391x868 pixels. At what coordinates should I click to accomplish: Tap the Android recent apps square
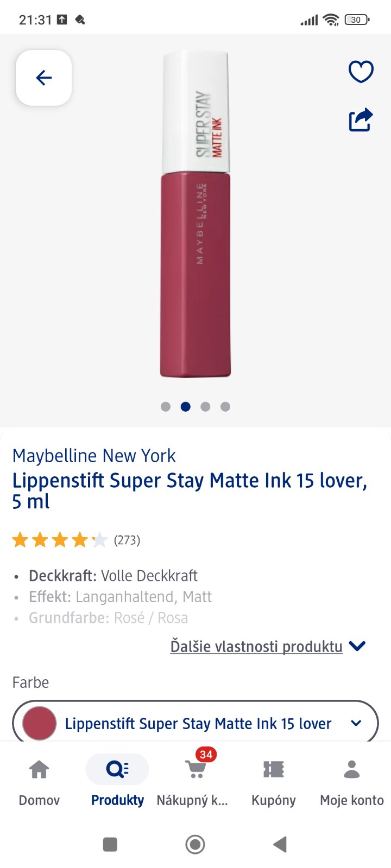(x=110, y=844)
